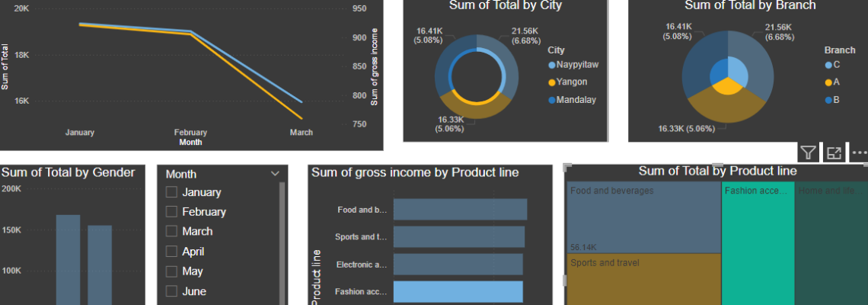This screenshot has height=305, width=868.
Task: Click the Food and beverages income bar
Action: (x=460, y=210)
